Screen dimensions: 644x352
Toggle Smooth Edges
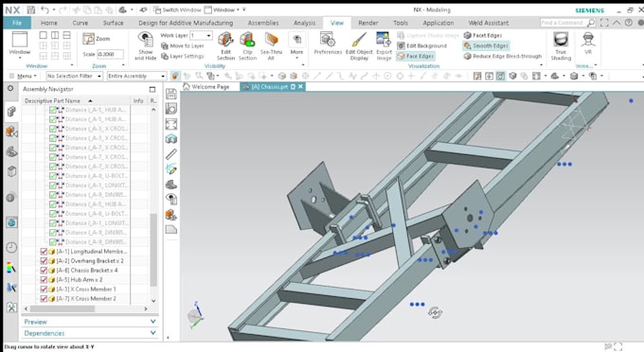(486, 46)
